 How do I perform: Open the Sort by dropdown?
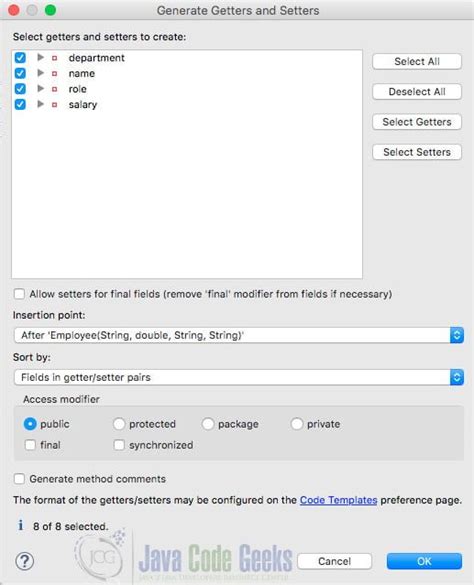[239, 377]
